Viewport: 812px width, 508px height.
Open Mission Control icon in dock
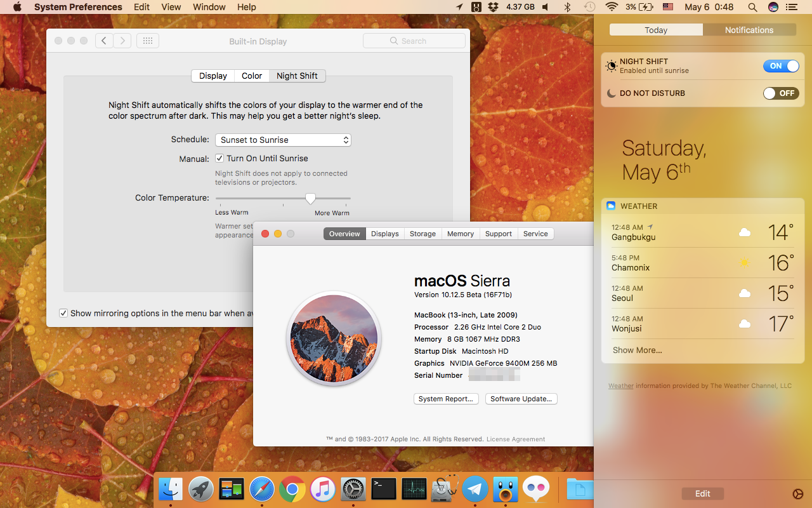231,489
